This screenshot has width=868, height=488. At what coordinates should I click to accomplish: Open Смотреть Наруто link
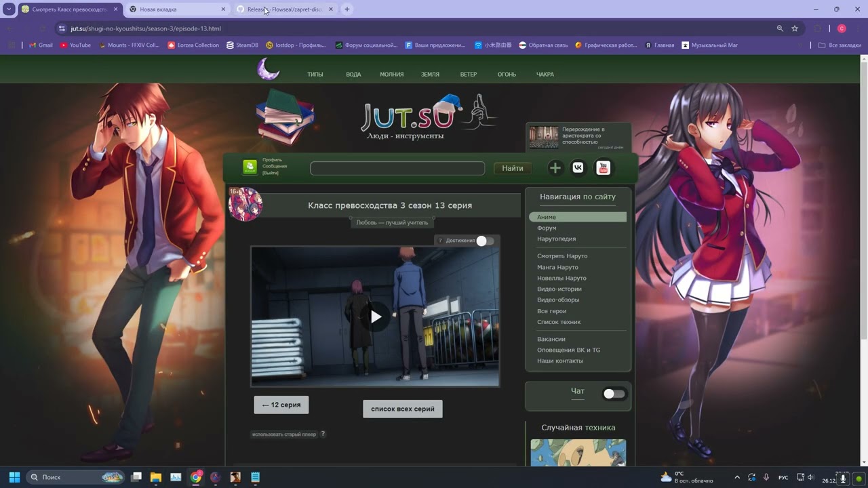[562, 256]
